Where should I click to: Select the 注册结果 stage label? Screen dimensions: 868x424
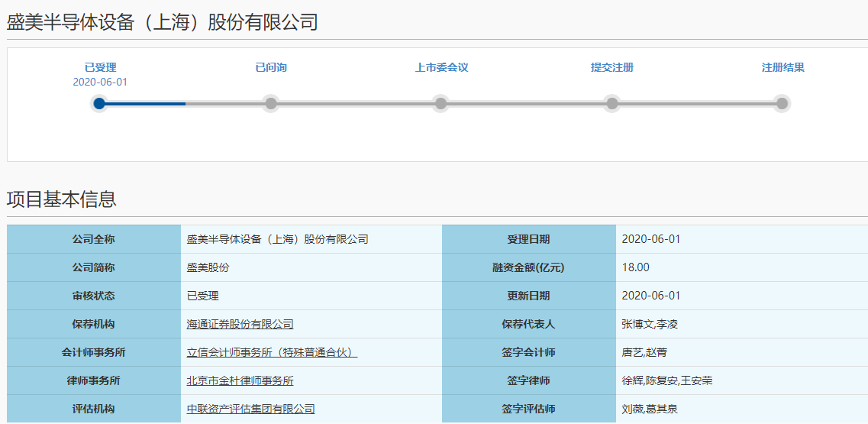point(782,68)
